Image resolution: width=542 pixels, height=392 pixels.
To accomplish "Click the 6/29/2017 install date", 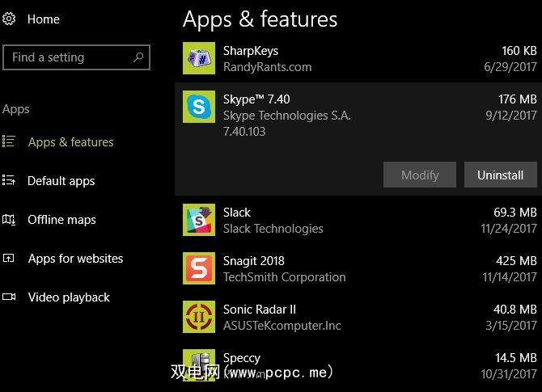I will 510,67.
